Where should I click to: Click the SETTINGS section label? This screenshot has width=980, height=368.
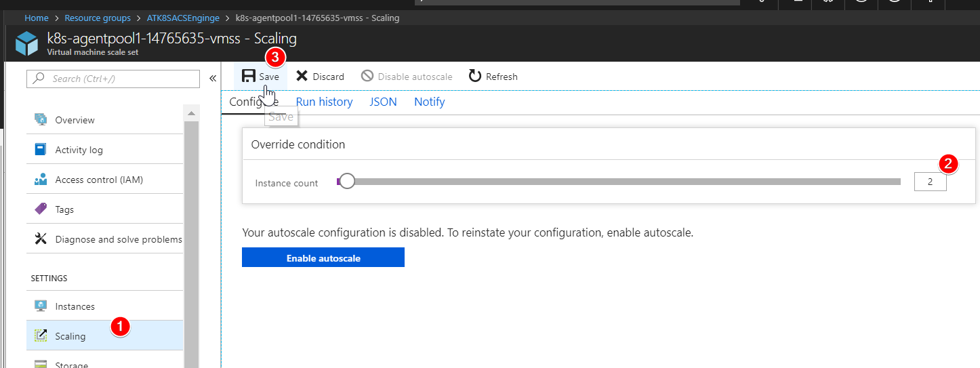point(49,279)
